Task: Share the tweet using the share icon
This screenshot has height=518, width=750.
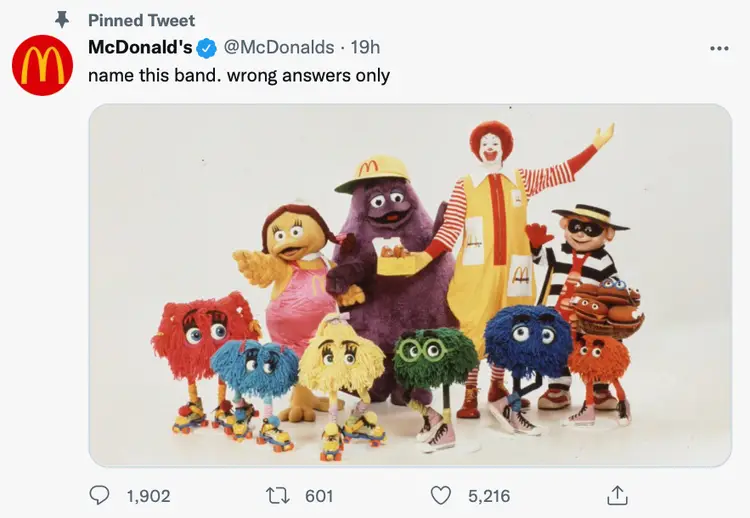Action: pos(618,495)
